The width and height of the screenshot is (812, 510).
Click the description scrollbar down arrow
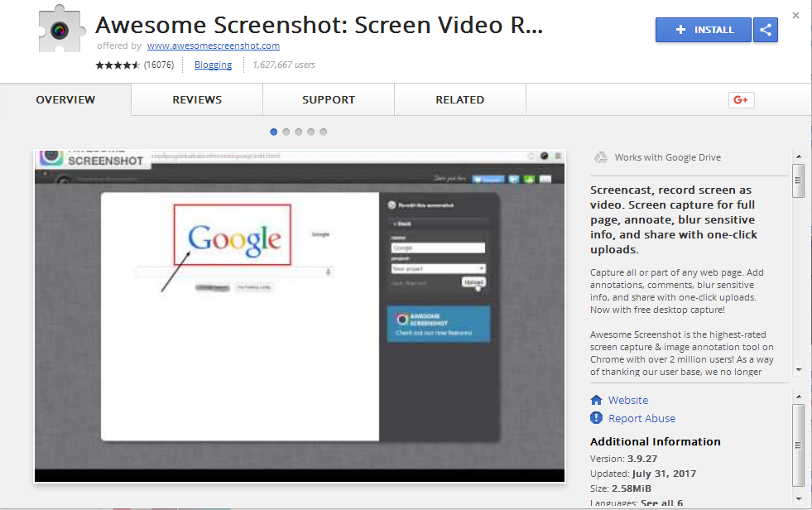[x=799, y=370]
